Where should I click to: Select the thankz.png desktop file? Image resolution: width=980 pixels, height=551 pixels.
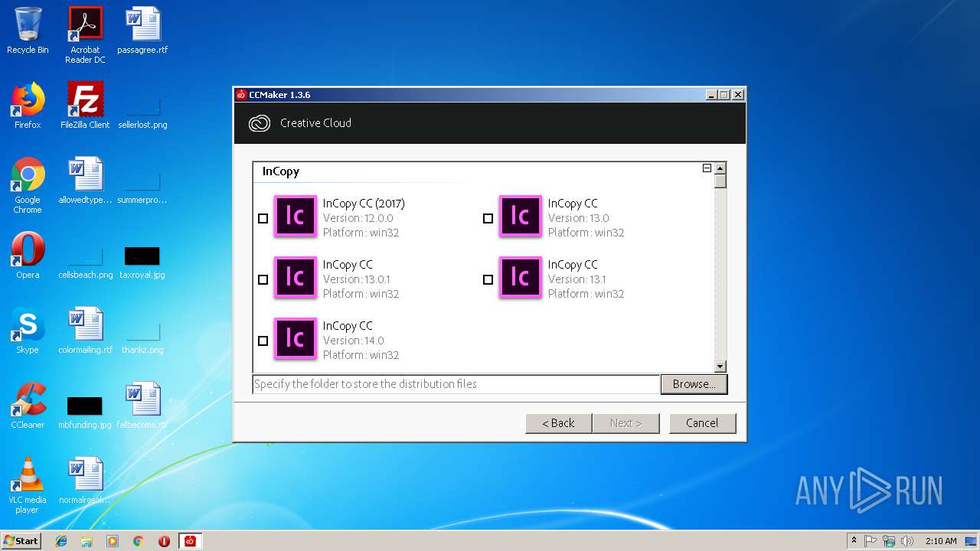tap(142, 337)
